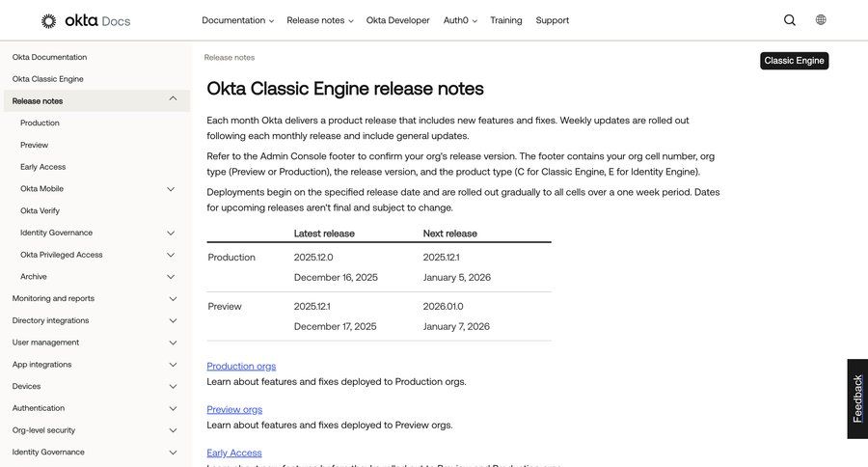Open the Support page link

click(552, 20)
